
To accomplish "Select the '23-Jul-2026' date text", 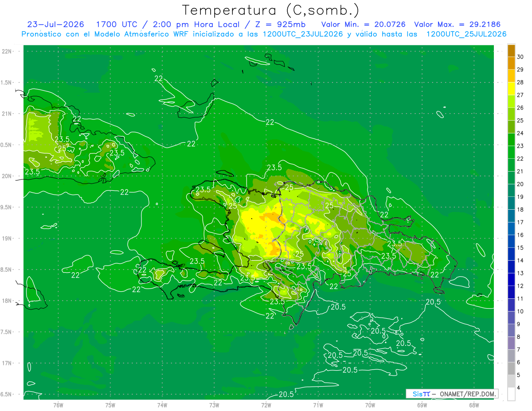I will pos(55,24).
